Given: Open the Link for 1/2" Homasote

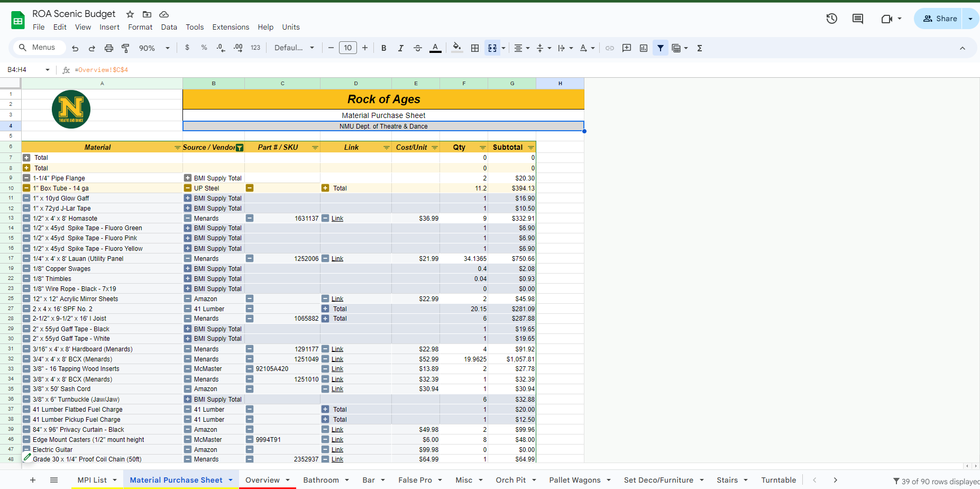Looking at the screenshot, I should click(x=337, y=219).
